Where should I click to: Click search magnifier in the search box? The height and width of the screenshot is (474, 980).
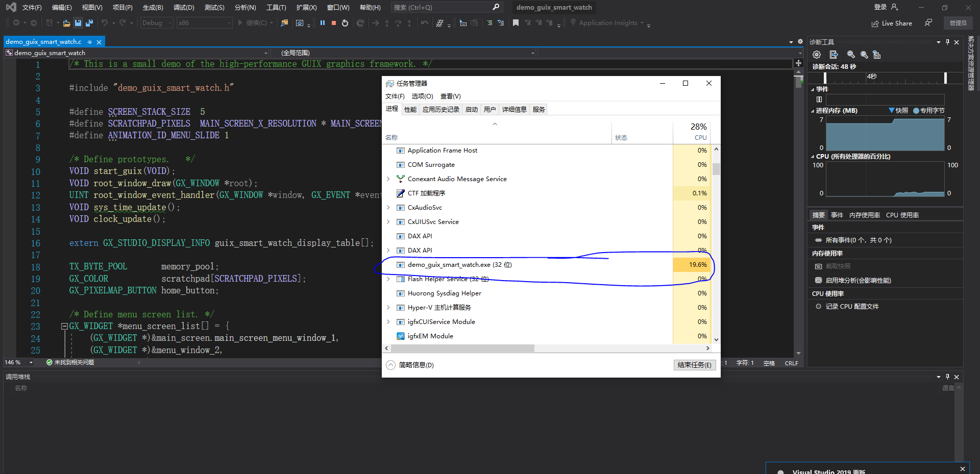coord(496,7)
